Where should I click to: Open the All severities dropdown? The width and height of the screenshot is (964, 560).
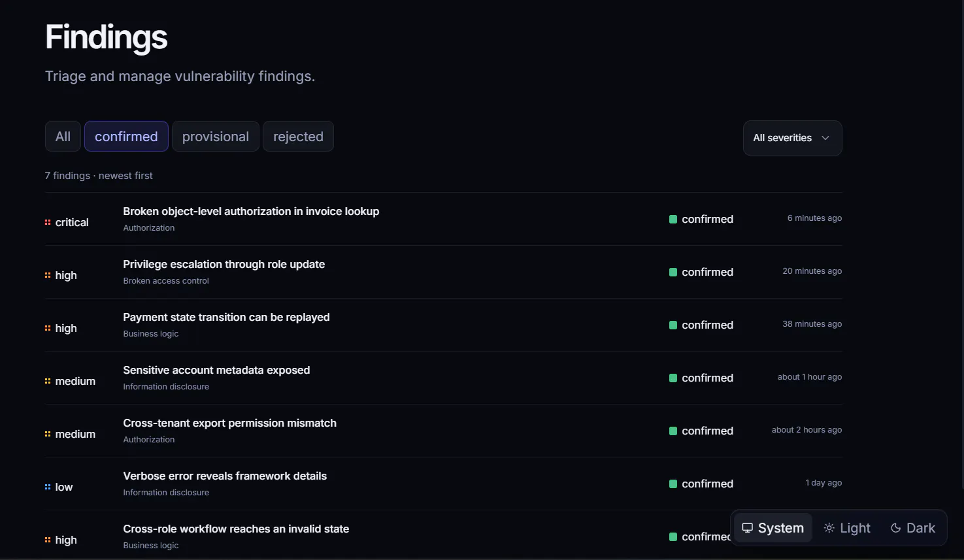click(x=792, y=138)
